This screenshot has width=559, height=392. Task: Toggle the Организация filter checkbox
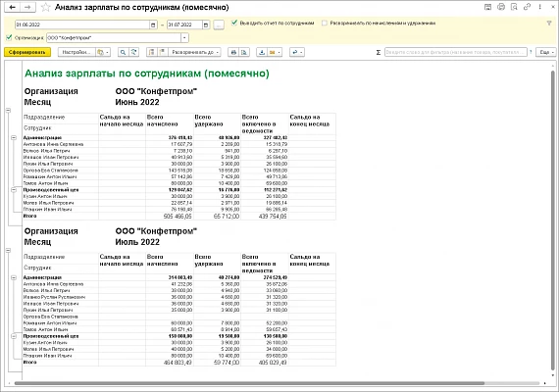(x=9, y=37)
